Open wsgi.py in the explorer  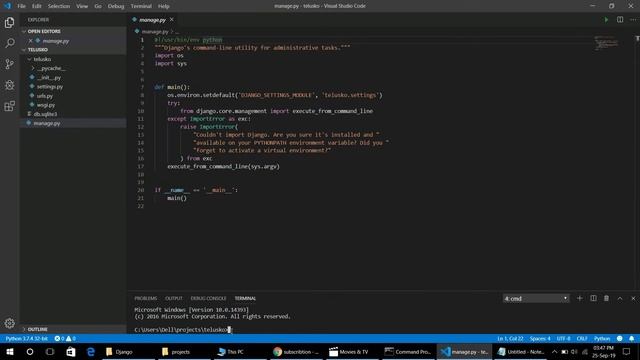point(73,105)
